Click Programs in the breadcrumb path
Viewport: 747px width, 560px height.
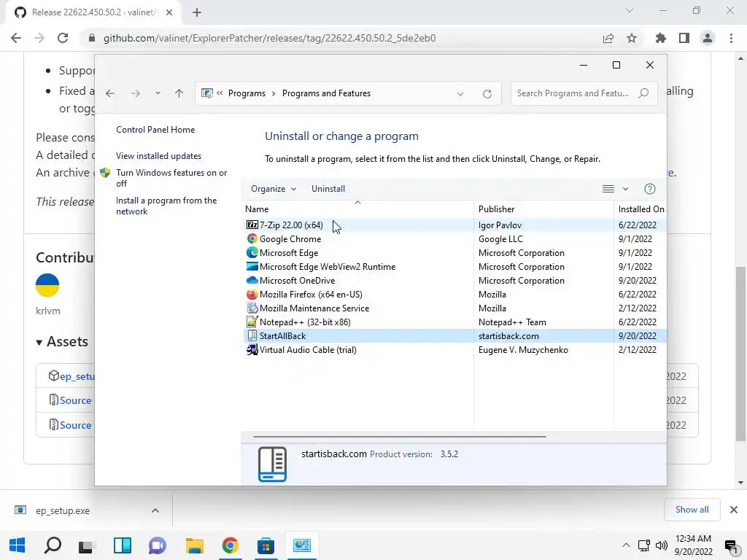(247, 93)
